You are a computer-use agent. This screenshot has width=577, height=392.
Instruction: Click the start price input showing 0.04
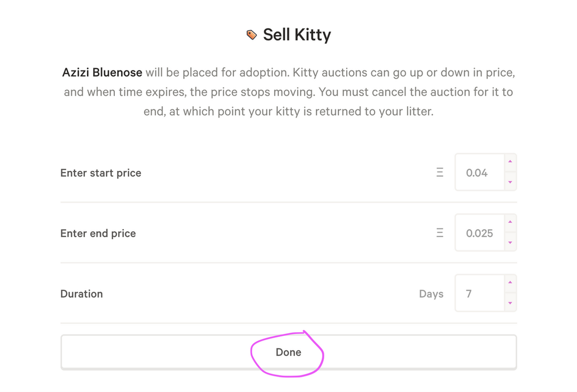479,173
